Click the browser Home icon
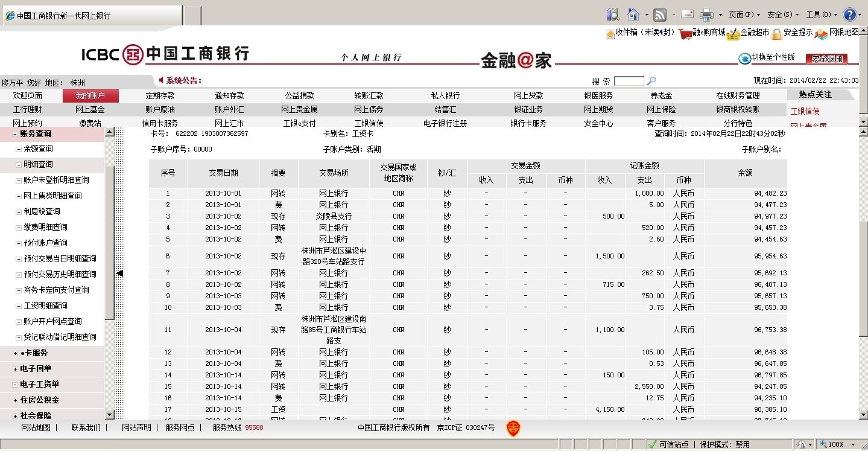This screenshot has height=451, width=868. (x=633, y=14)
